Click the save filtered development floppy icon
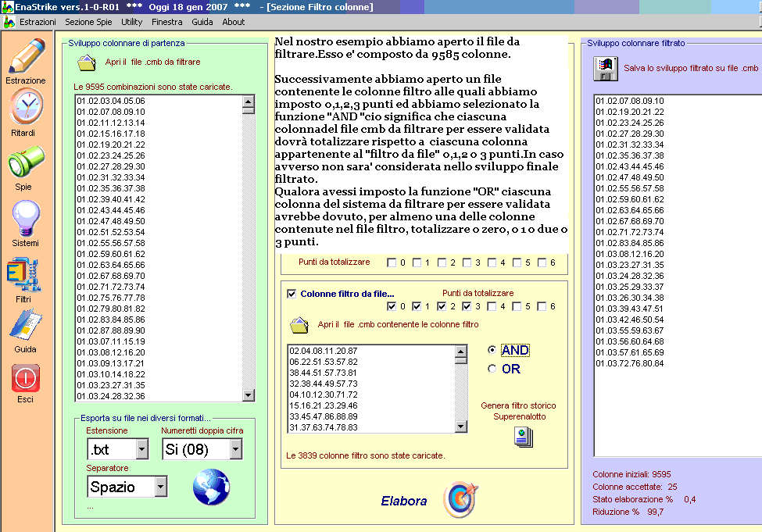 [x=606, y=69]
